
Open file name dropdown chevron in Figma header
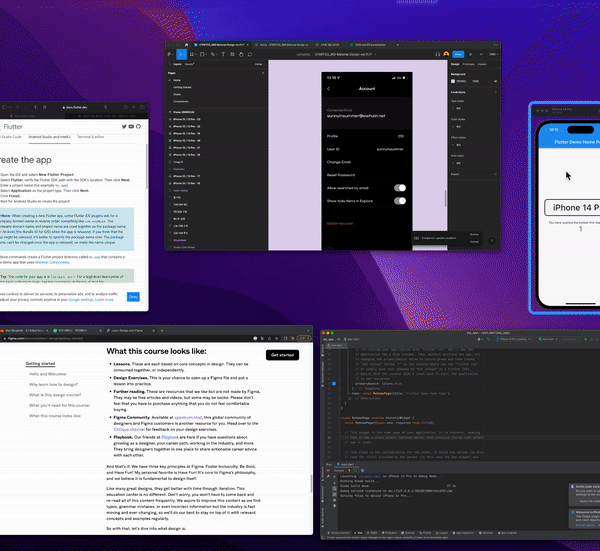coord(375,54)
